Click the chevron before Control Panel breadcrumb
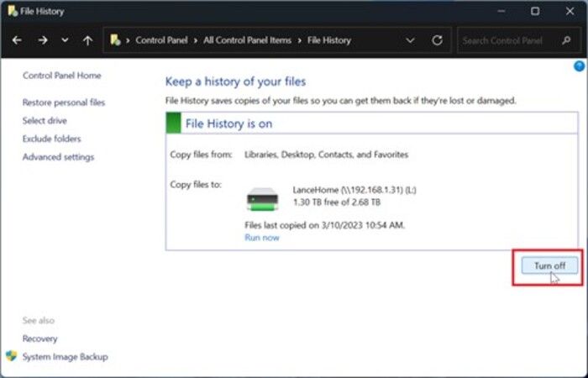This screenshot has height=378, width=588. tap(128, 40)
